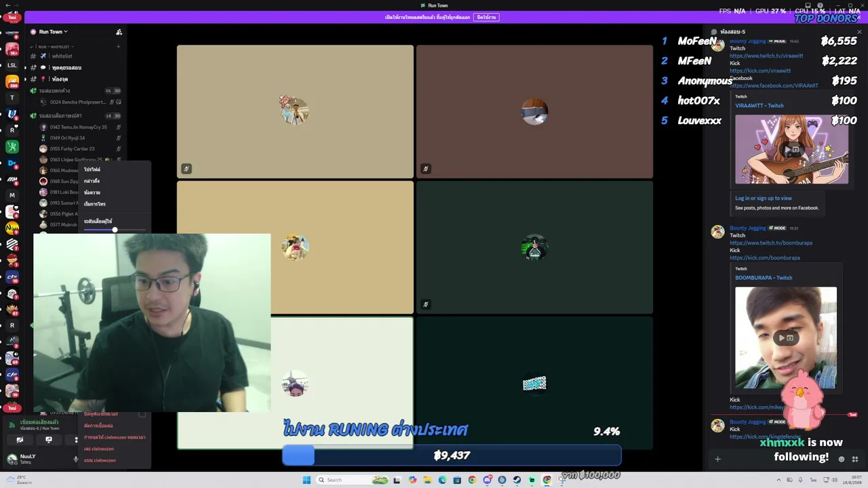Open Microsoft Store from the taskbar
This screenshot has height=488, width=868.
(x=457, y=480)
